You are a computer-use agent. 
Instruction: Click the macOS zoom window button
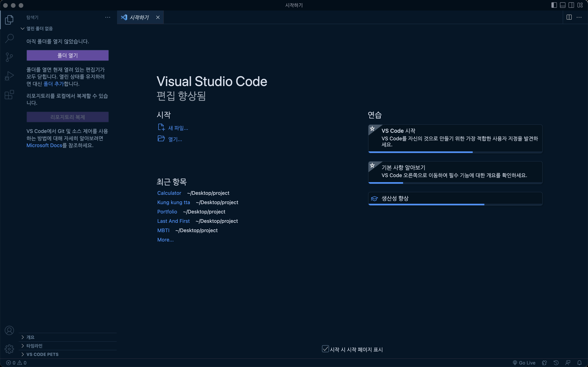click(21, 5)
